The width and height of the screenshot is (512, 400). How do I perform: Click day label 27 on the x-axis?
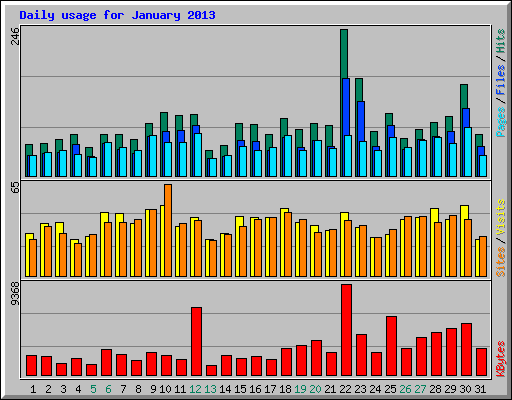[x=420, y=389]
